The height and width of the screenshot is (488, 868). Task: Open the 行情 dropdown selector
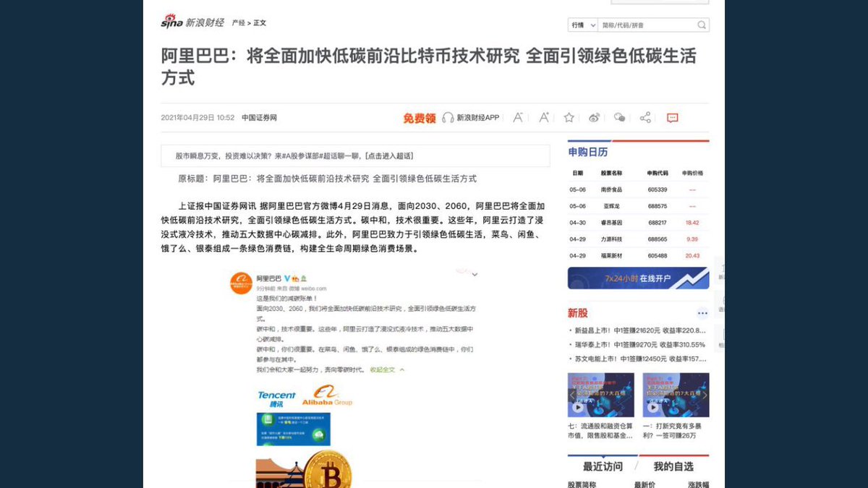[x=583, y=25]
